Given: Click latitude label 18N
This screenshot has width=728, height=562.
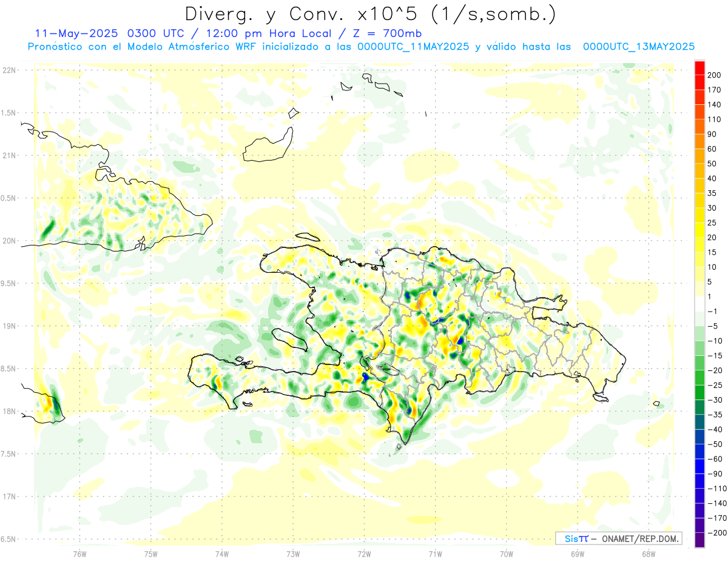Looking at the screenshot, I should tap(9, 411).
